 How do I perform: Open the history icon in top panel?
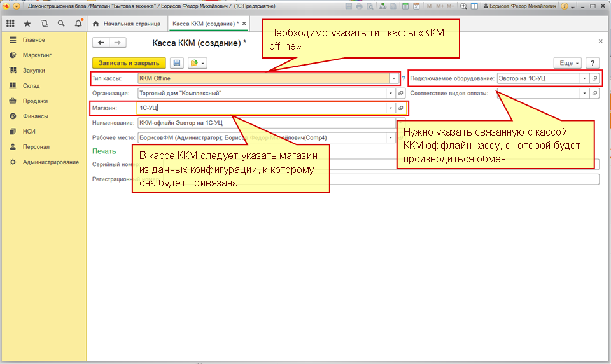pyautogui.click(x=45, y=24)
